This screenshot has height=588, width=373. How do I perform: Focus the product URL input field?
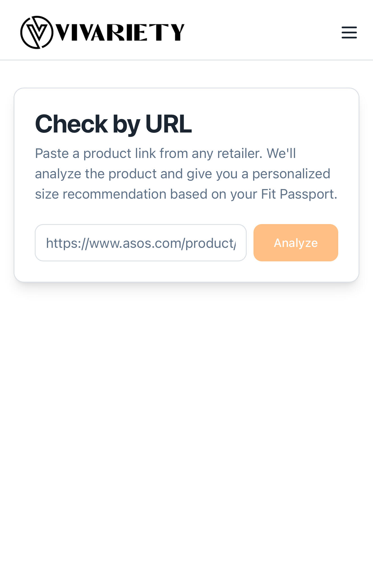pos(141,243)
